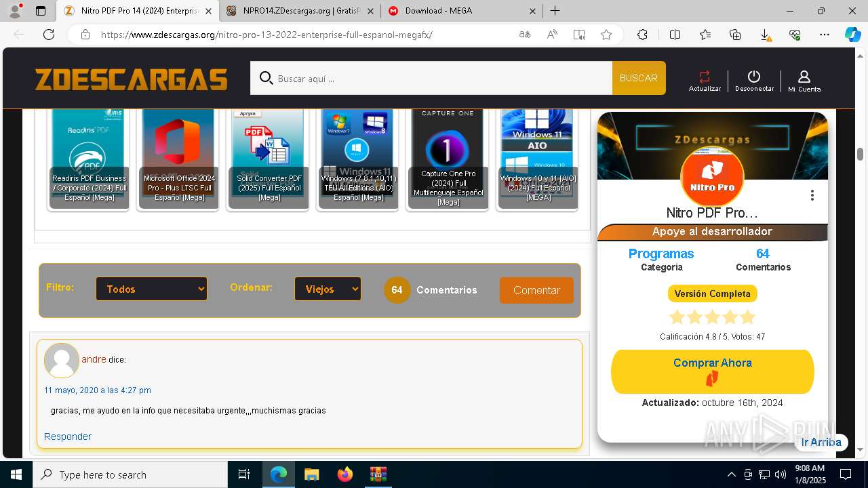868x488 pixels.
Task: Click the five-star rating stars
Action: (x=712, y=317)
